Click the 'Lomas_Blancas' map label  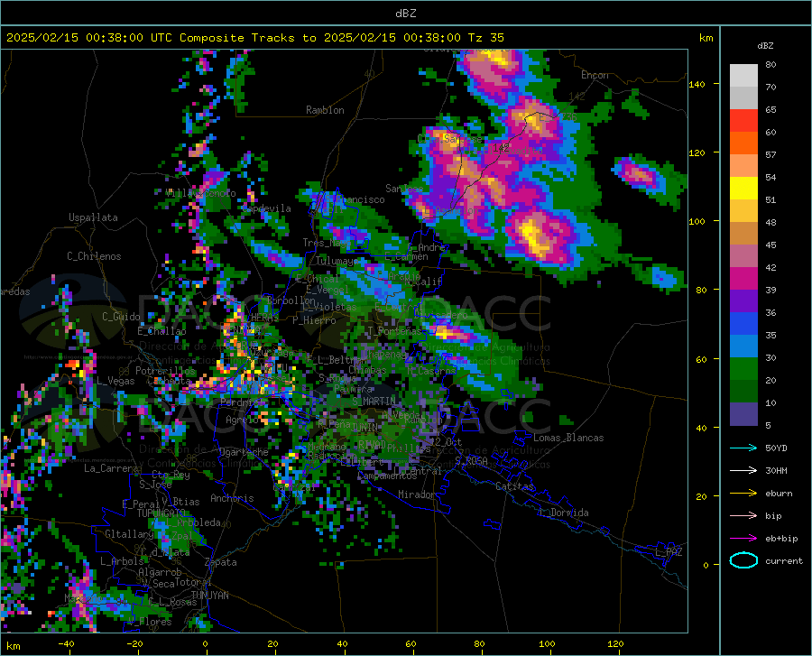point(568,438)
